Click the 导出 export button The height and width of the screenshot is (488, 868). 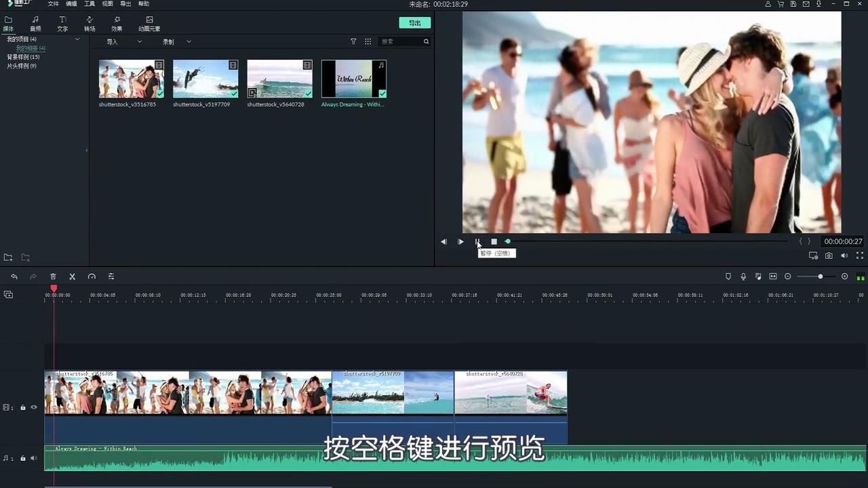coord(414,22)
